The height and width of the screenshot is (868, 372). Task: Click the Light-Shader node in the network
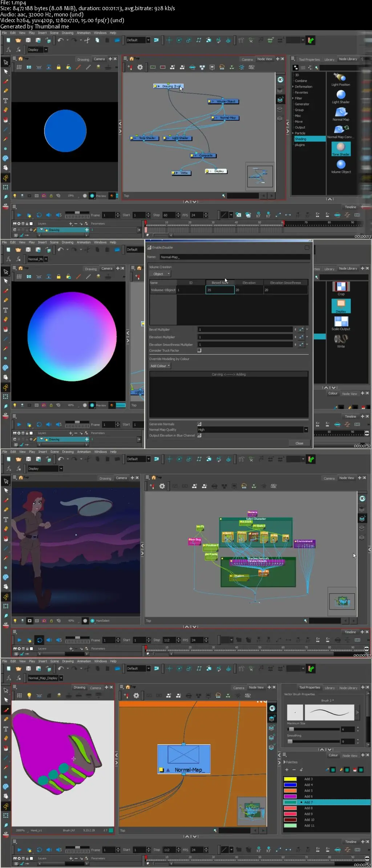[178, 138]
